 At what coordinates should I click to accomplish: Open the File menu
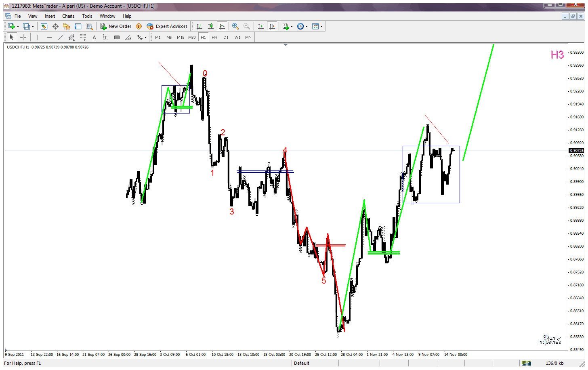18,16
